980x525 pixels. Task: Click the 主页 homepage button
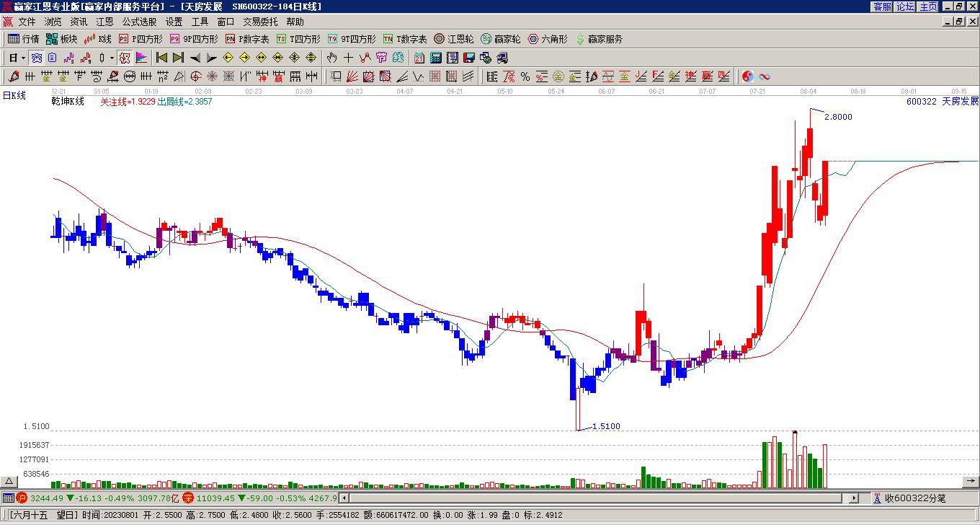coord(929,6)
